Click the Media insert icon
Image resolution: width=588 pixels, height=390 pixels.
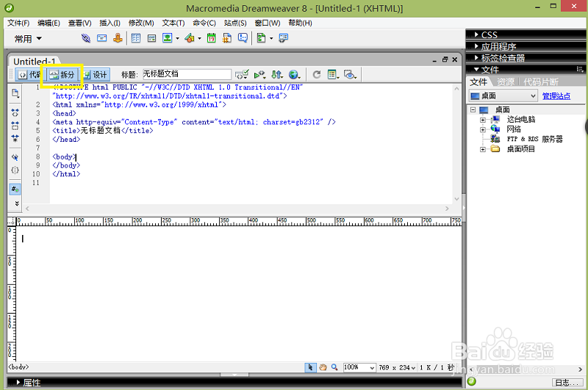pos(190,38)
